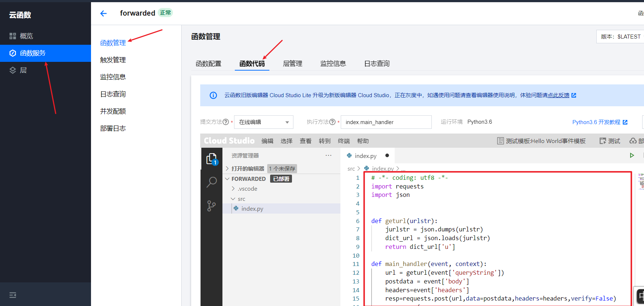Screen dimensions: 644x306
Task: Open 监控信息 in the secondary sidebar
Action: (x=113, y=77)
